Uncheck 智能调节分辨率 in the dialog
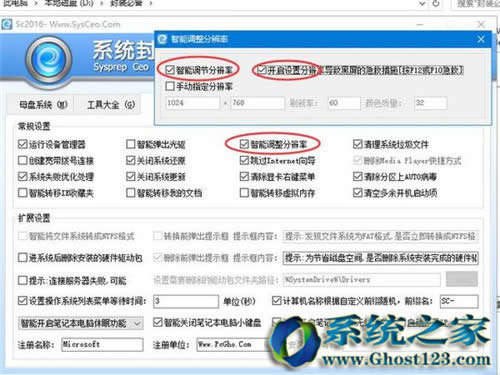 [x=170, y=70]
